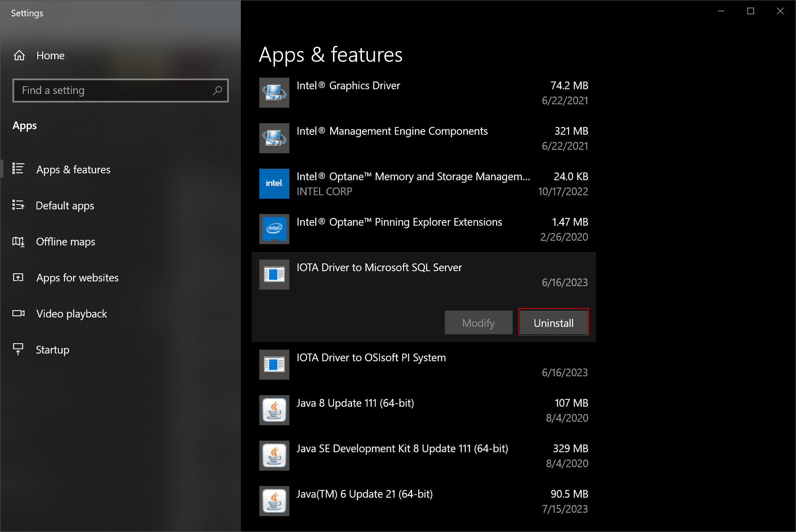Select Java 8 Update 111 (64-bit) name

[355, 403]
